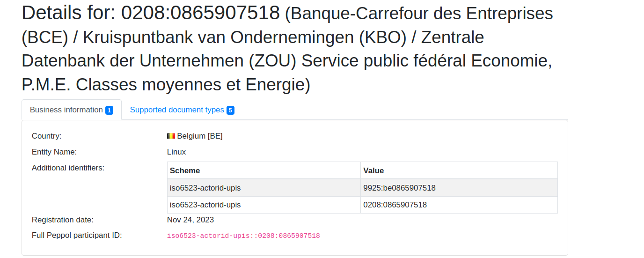Image resolution: width=644 pixels, height=258 pixels.
Task: Click first iso6523-actorid-upis scheme cell
Action: (x=205, y=188)
